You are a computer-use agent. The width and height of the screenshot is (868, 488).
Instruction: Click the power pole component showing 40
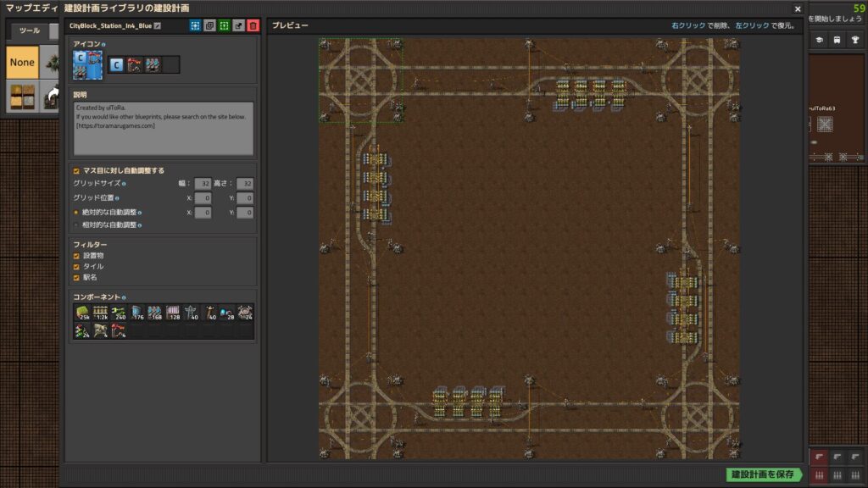(x=191, y=313)
